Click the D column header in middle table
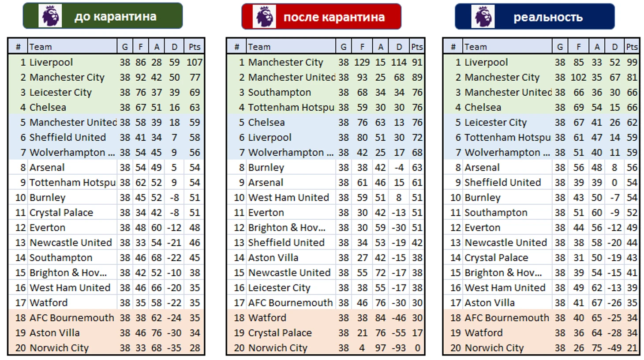 pyautogui.click(x=399, y=47)
